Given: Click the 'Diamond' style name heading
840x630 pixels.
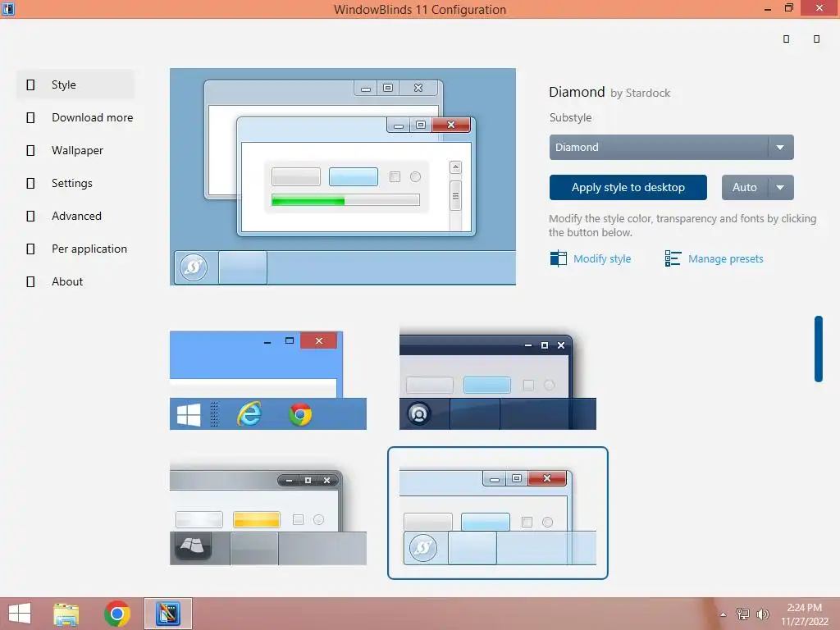Looking at the screenshot, I should [577, 92].
